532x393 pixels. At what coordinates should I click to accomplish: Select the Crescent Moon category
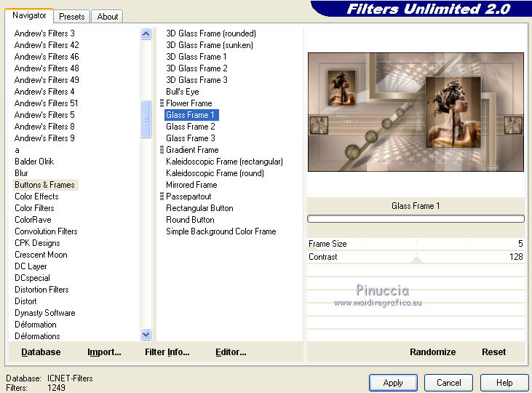point(41,255)
